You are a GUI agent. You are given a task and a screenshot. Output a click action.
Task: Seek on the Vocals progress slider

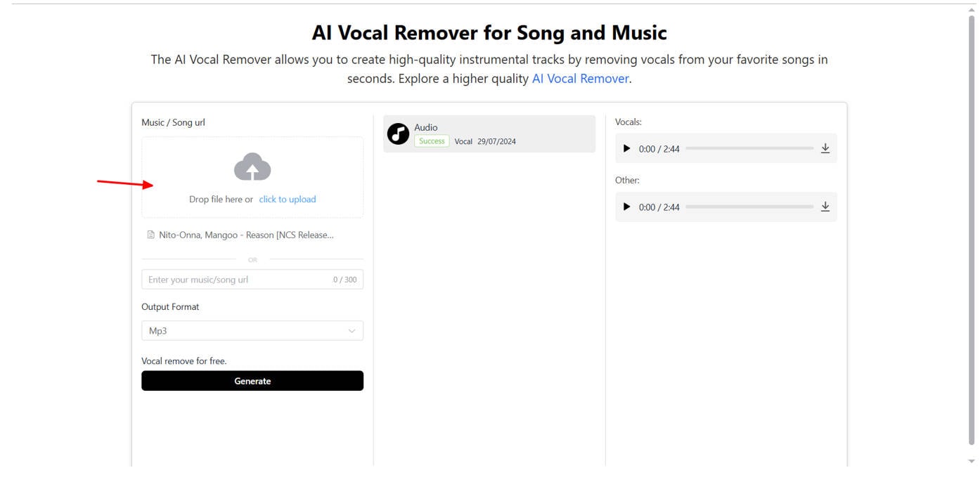point(749,148)
